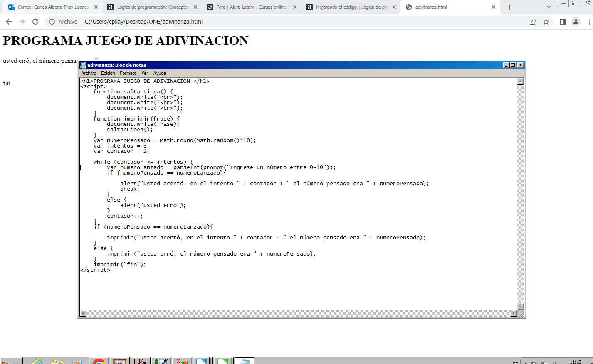The height and width of the screenshot is (364, 593).
Task: Open the Notepad Formato menu
Action: (128, 73)
